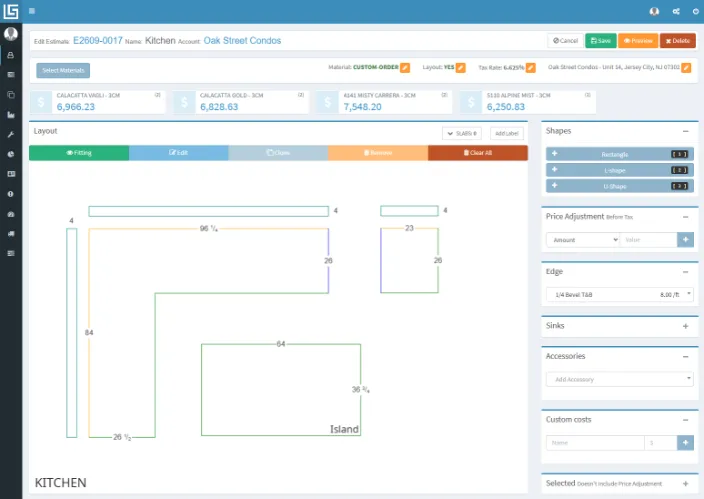
Task: Open Oak Street Condos account link
Action: coord(242,41)
